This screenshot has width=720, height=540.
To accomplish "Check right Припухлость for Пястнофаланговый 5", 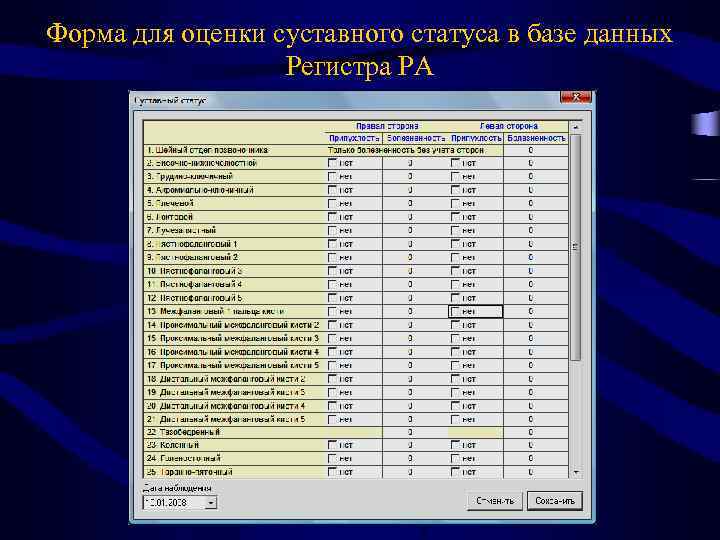I will pos(332,298).
